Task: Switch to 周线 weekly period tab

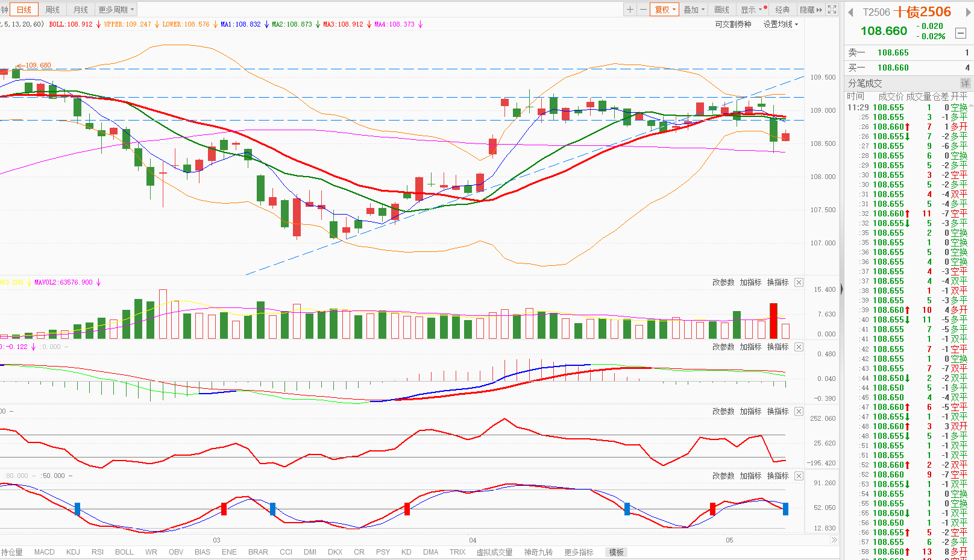Action: [52, 10]
